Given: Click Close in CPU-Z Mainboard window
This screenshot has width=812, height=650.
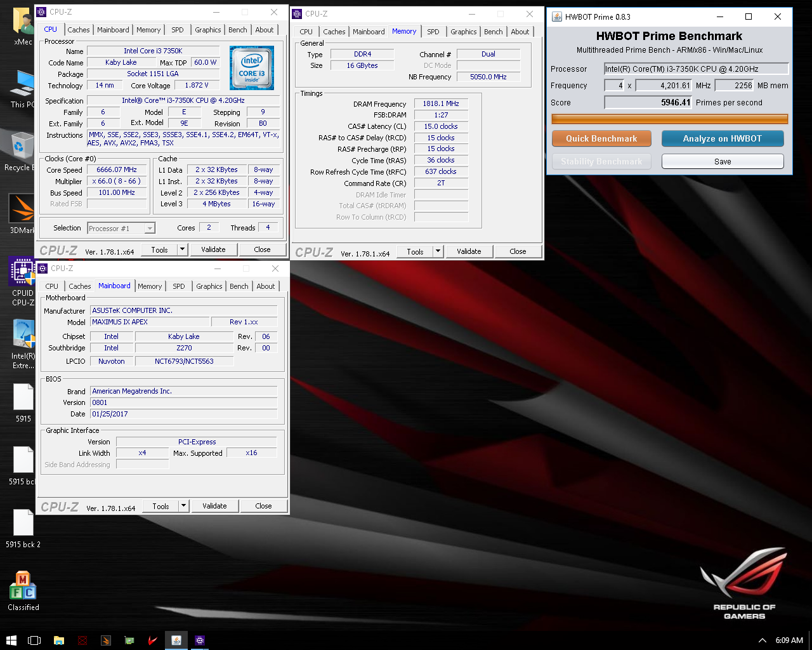Looking at the screenshot, I should pyautogui.click(x=263, y=506).
